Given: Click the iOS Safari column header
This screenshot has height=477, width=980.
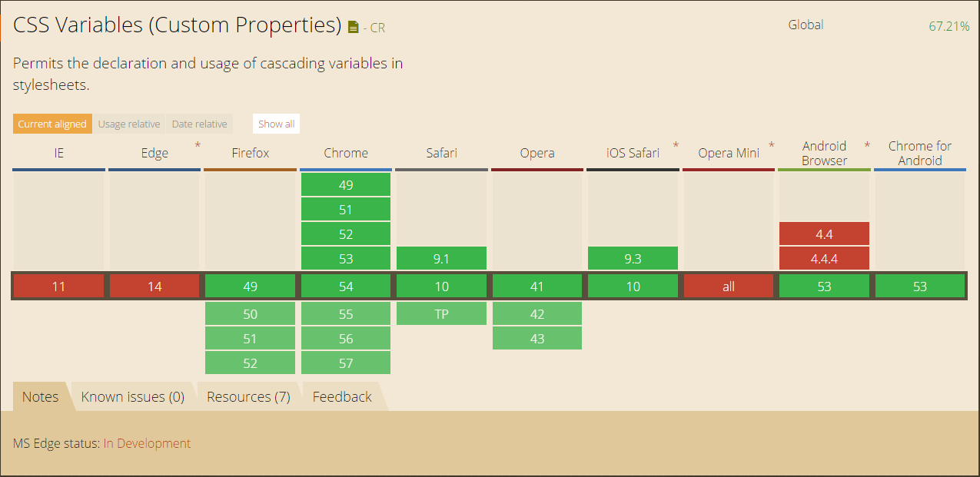Looking at the screenshot, I should [x=633, y=153].
